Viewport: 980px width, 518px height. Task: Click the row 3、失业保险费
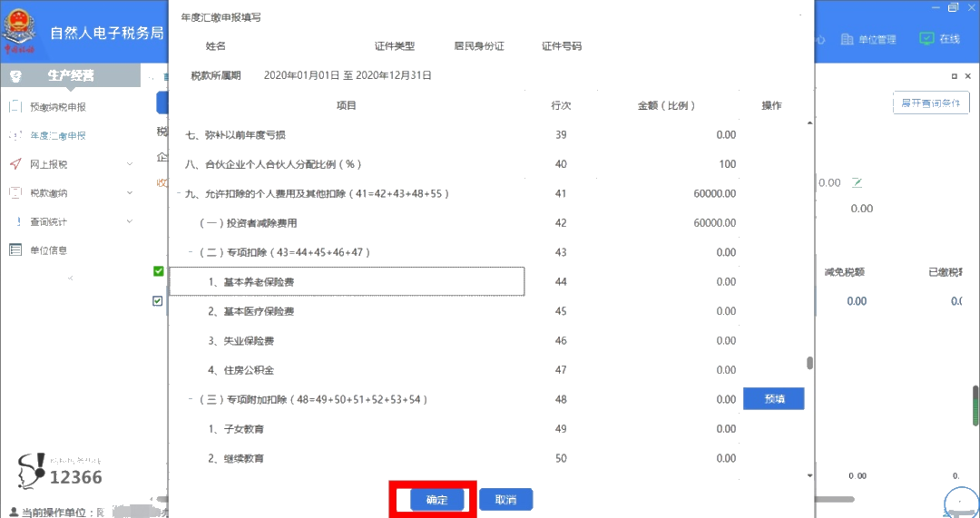coord(241,340)
